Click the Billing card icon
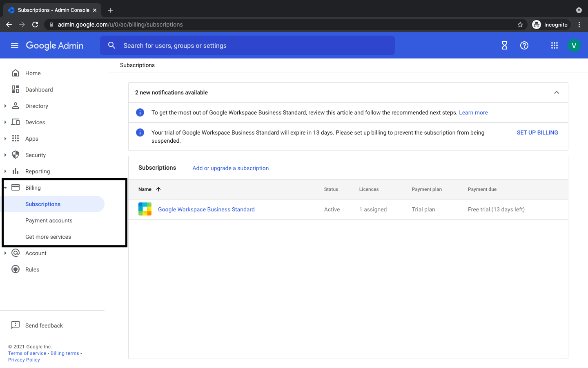This screenshot has height=368, width=588. click(16, 187)
